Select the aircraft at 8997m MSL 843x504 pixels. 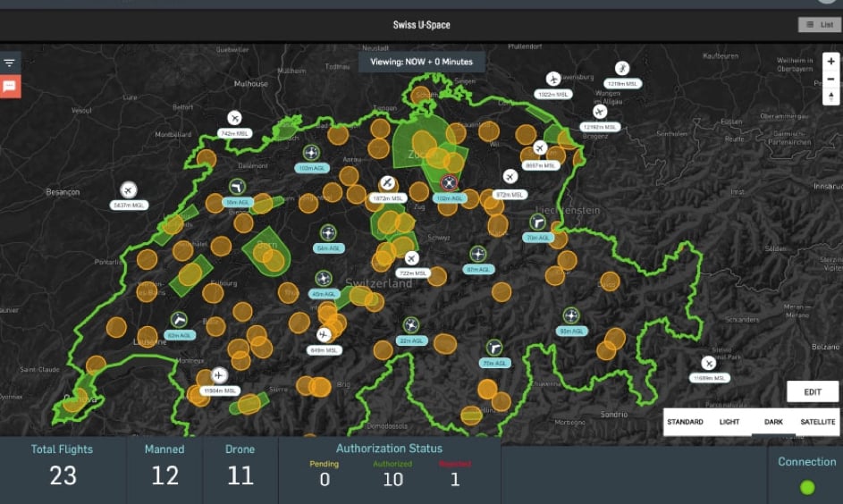click(540, 147)
